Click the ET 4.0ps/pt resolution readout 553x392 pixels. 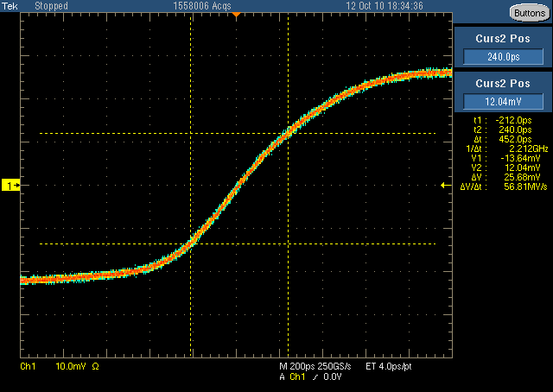pyautogui.click(x=389, y=367)
